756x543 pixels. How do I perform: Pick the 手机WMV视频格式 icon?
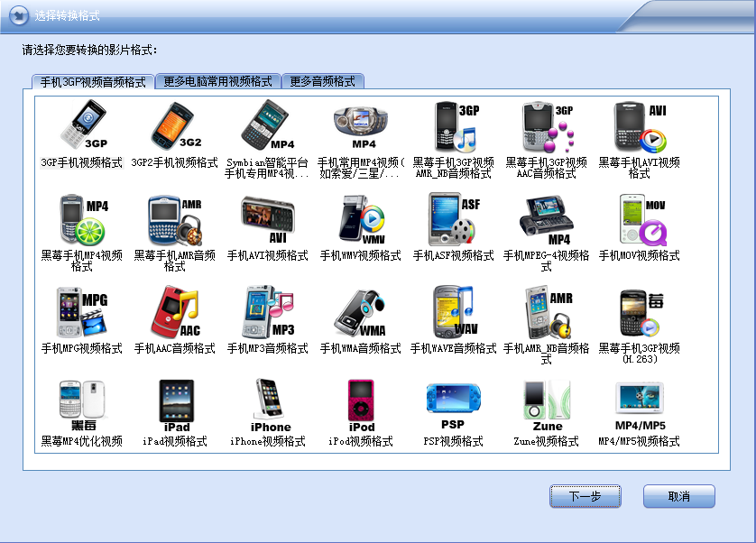tap(362, 219)
